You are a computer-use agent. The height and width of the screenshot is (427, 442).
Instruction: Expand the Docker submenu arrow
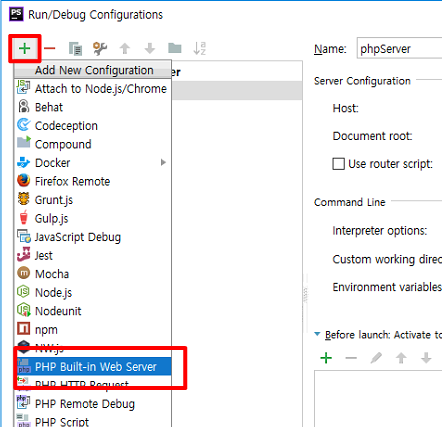point(163,163)
